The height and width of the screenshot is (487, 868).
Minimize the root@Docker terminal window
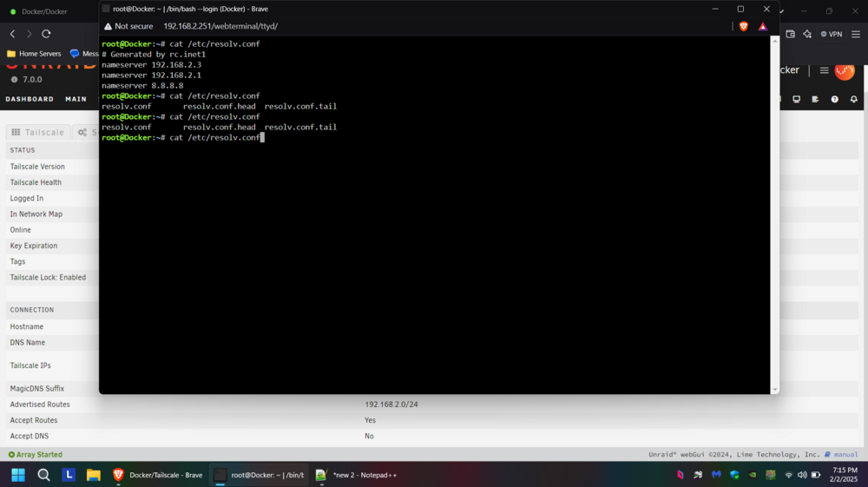(x=715, y=9)
